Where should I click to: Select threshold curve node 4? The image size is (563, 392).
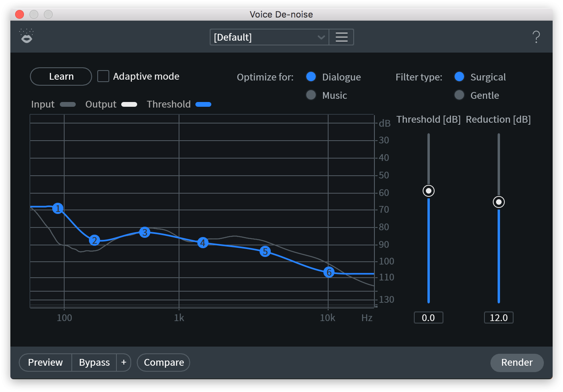point(203,243)
